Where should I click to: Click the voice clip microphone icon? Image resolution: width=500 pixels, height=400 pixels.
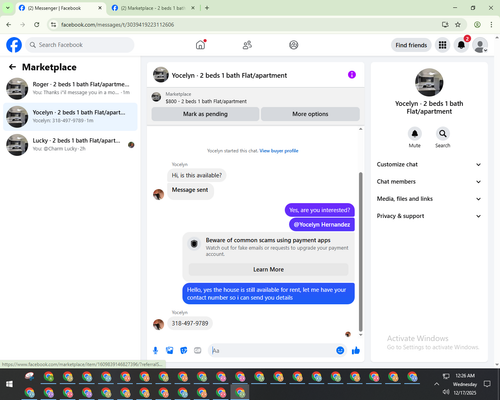[155, 350]
